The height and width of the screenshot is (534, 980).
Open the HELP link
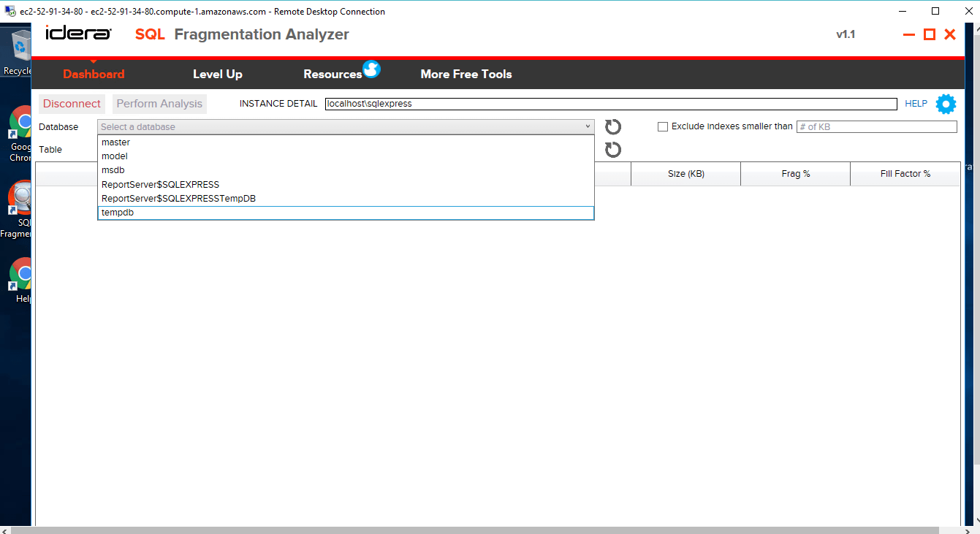(916, 104)
